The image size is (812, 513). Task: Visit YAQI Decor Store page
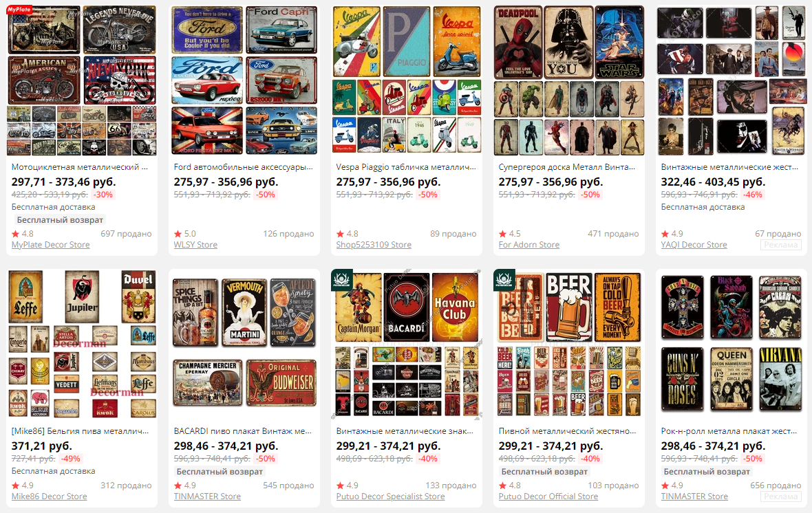pos(694,245)
